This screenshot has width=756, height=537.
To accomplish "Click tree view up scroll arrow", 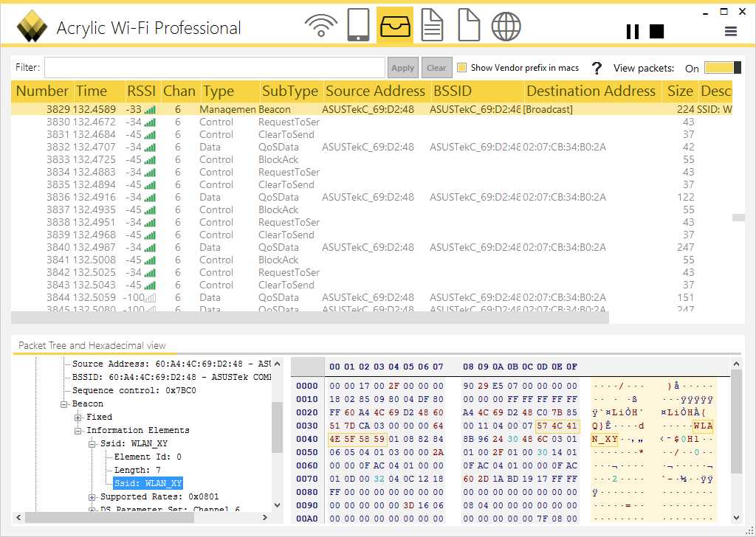I will pyautogui.click(x=278, y=364).
